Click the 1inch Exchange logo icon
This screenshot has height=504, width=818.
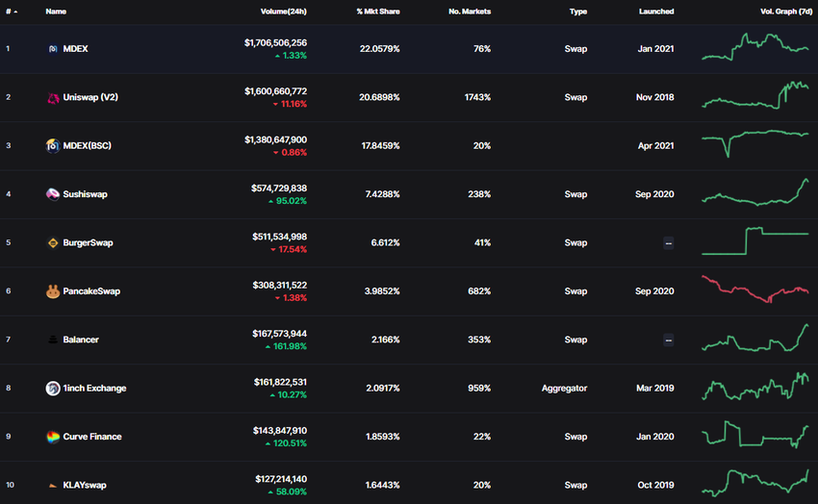click(x=53, y=389)
